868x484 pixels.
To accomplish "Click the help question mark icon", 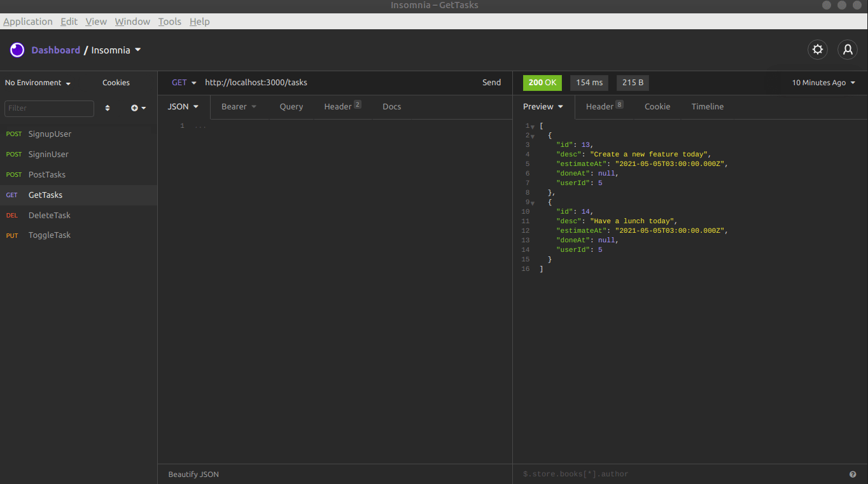I will pos(853,474).
